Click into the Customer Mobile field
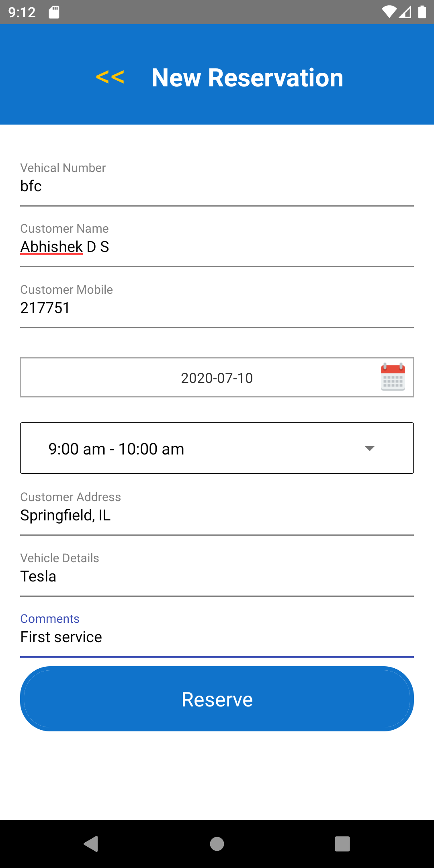 pos(217,308)
